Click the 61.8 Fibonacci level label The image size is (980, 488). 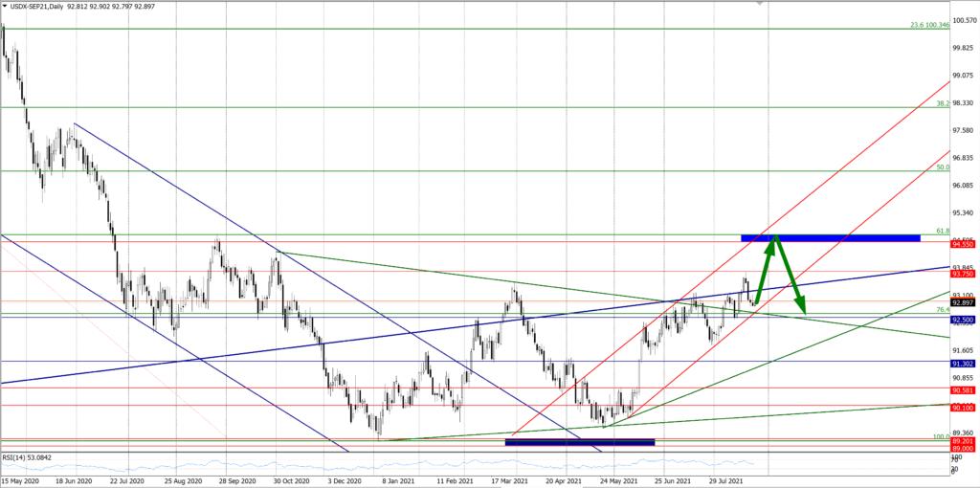tap(941, 232)
